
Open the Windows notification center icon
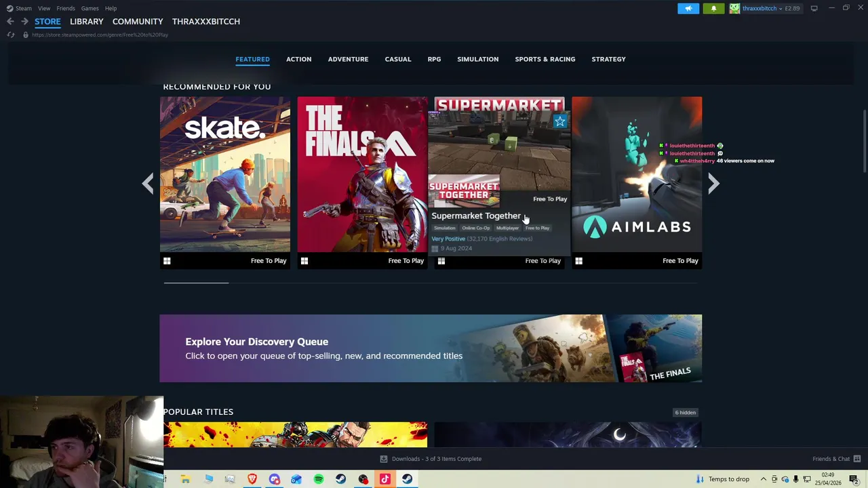click(x=854, y=479)
